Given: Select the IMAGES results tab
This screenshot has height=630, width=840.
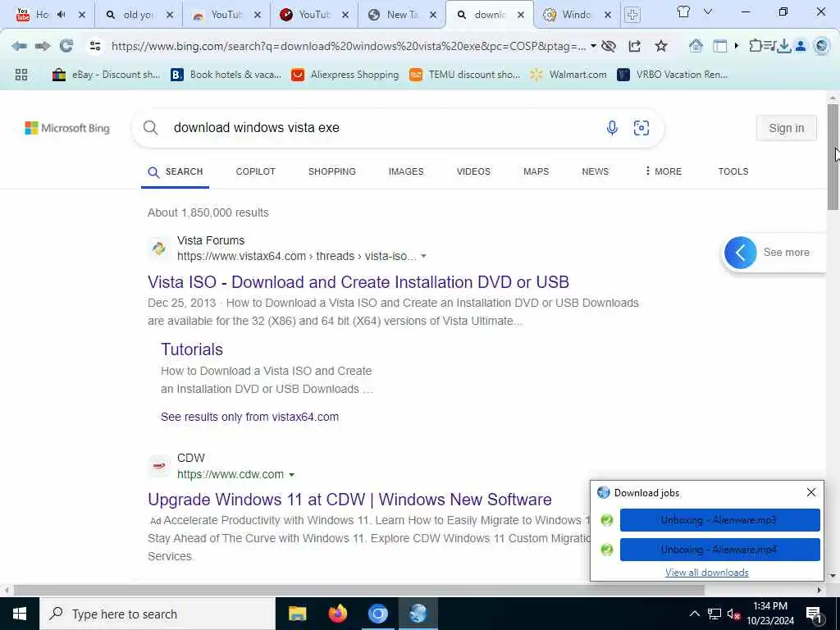Looking at the screenshot, I should [406, 171].
